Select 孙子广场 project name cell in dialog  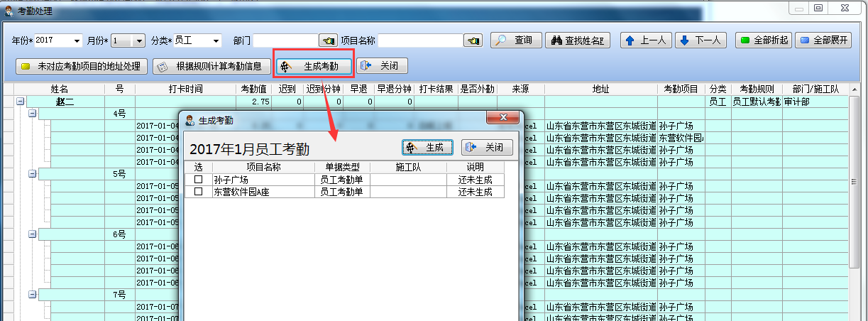tap(263, 180)
